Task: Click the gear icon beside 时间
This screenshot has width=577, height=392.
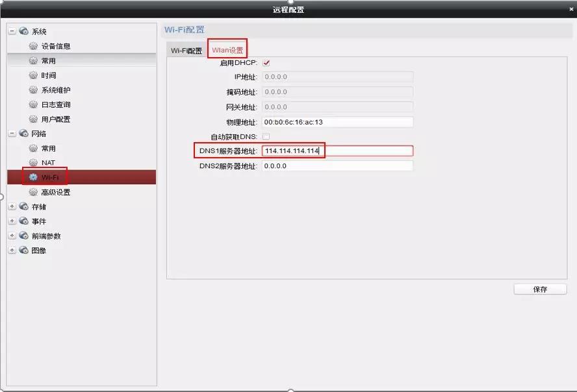Action: tap(33, 75)
